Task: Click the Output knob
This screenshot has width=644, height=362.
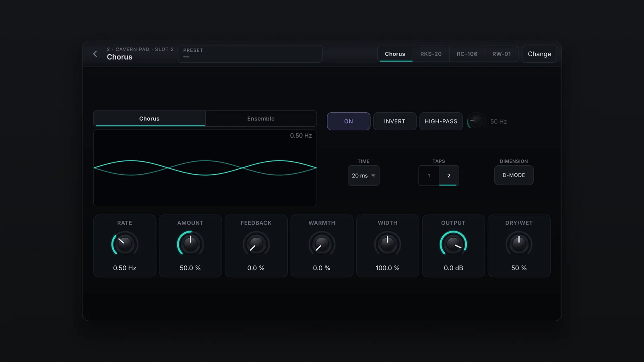Action: (x=453, y=244)
